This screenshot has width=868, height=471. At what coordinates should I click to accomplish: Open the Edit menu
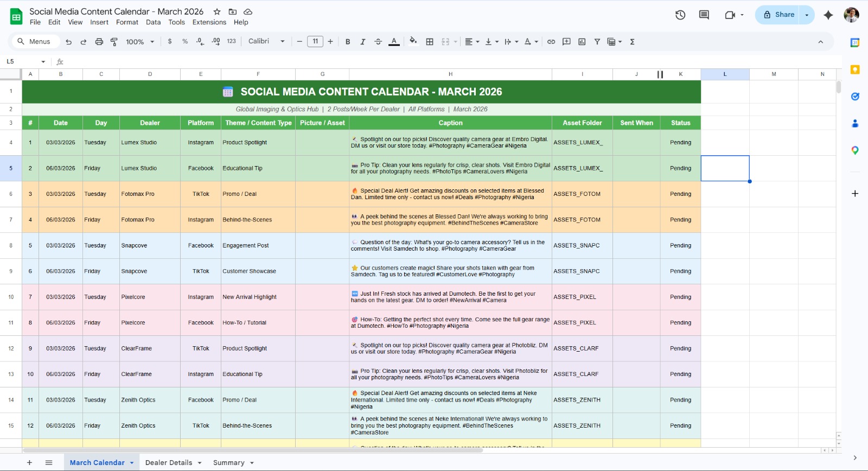54,22
